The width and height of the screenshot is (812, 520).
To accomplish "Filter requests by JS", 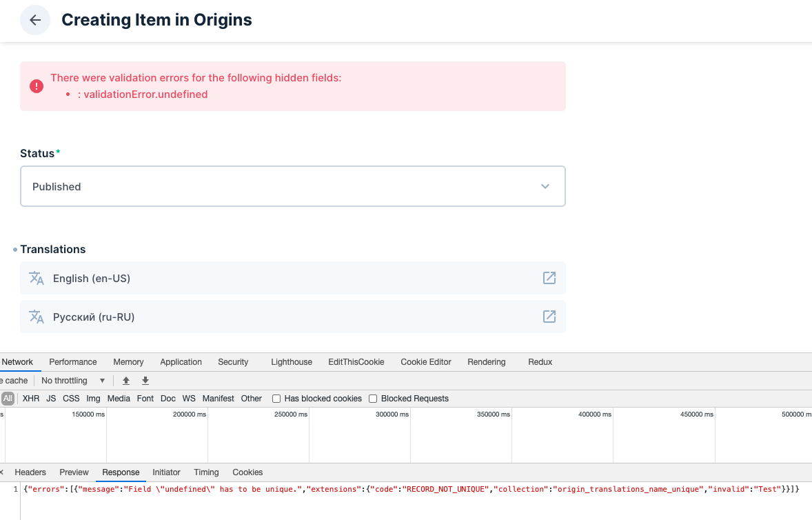I will pos(51,399).
